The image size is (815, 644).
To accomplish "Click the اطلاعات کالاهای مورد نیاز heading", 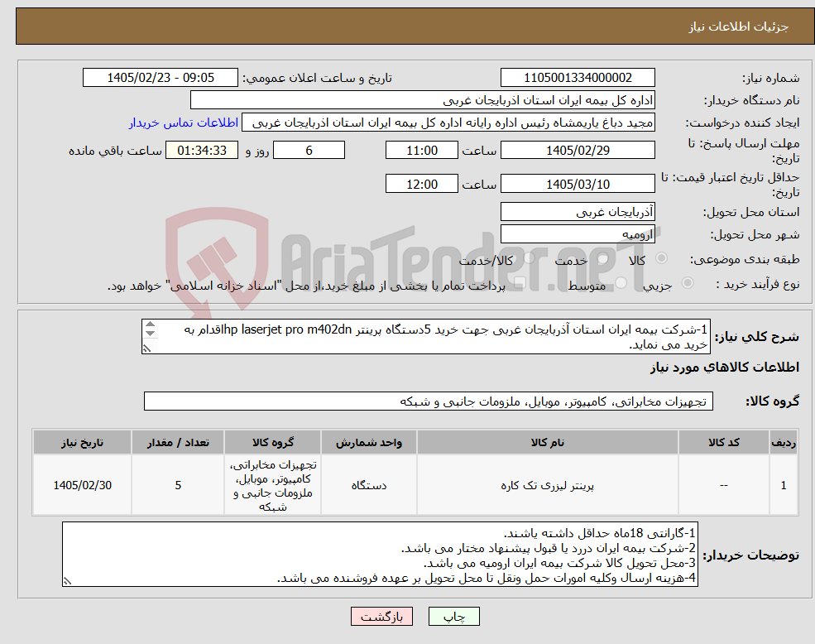I will tap(724, 368).
